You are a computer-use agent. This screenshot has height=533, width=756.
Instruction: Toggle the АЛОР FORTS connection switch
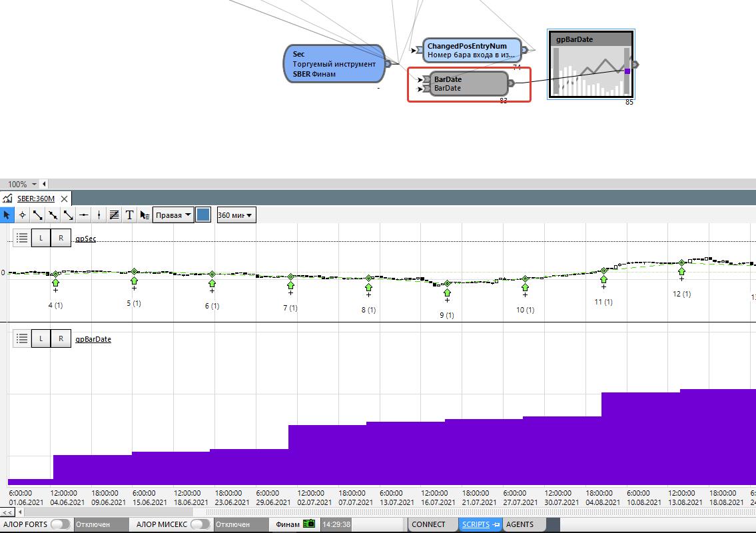pos(60,524)
